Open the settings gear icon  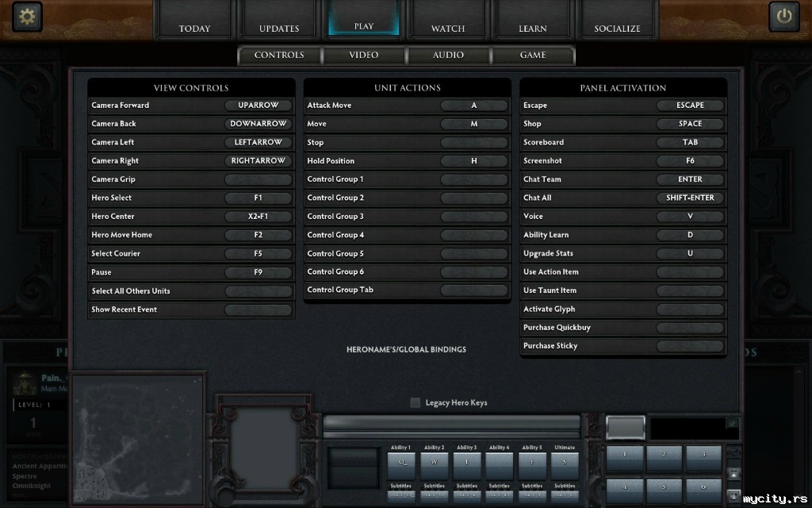click(27, 17)
